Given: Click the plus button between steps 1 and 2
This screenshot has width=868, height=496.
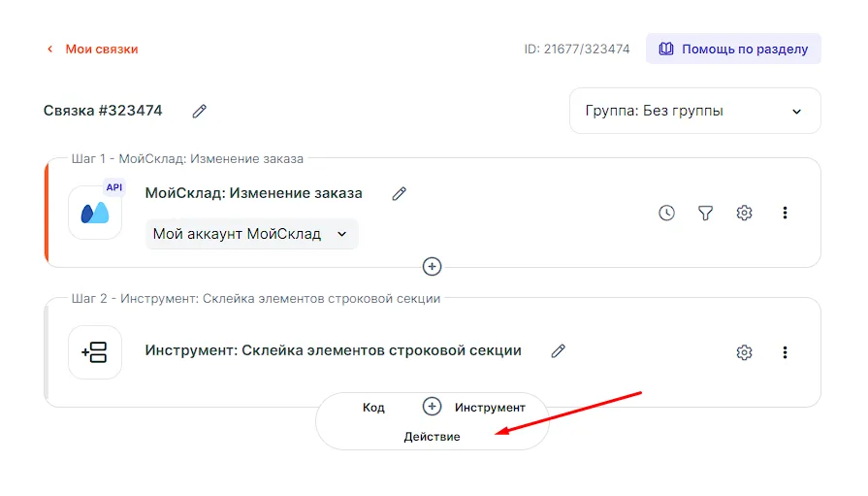Looking at the screenshot, I should pyautogui.click(x=433, y=266).
